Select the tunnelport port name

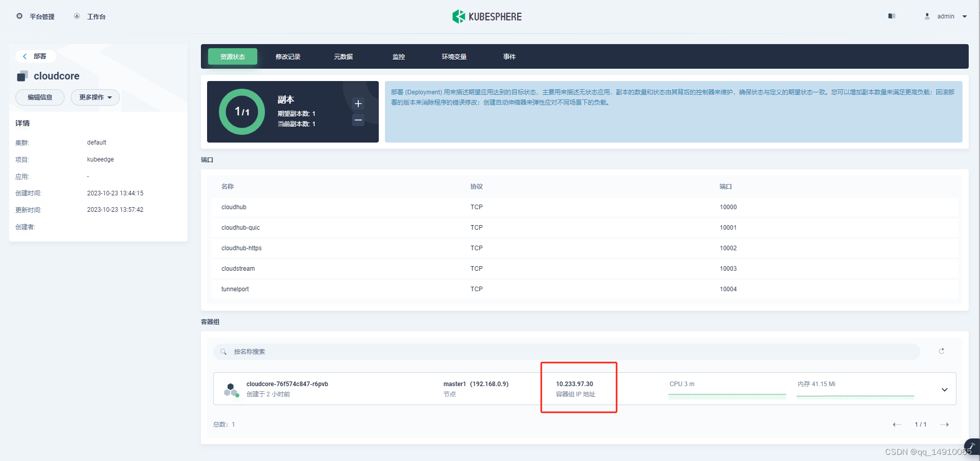[x=235, y=289]
